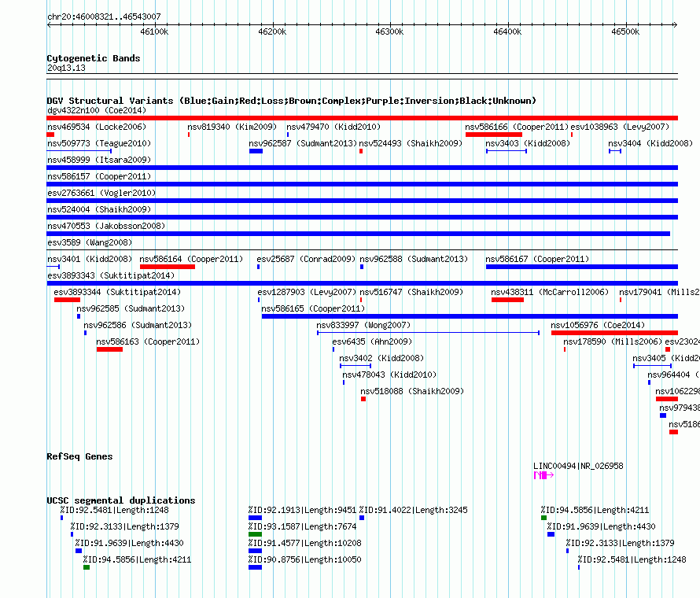Image resolution: width=700 pixels, height=598 pixels.
Task: Click the 46200k ruler label
Action: 272,31
